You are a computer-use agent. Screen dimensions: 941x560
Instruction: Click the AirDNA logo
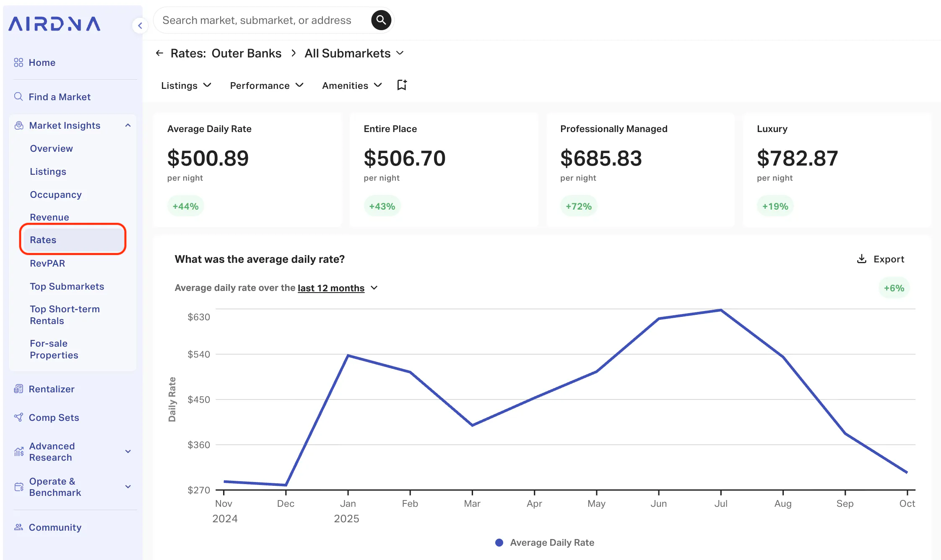55,24
